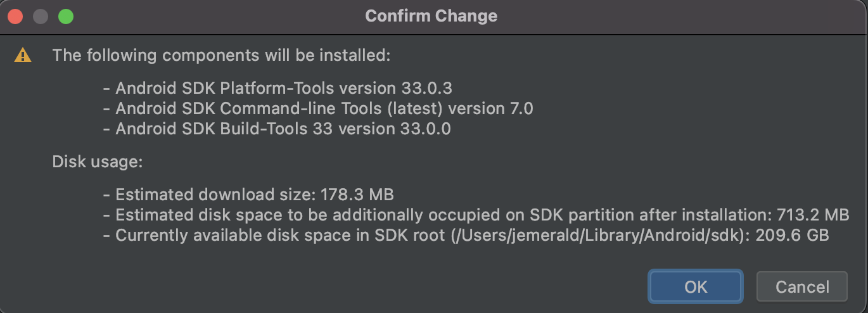Click the Android SDK Platform-Tools entry
868x313 pixels.
(278, 87)
